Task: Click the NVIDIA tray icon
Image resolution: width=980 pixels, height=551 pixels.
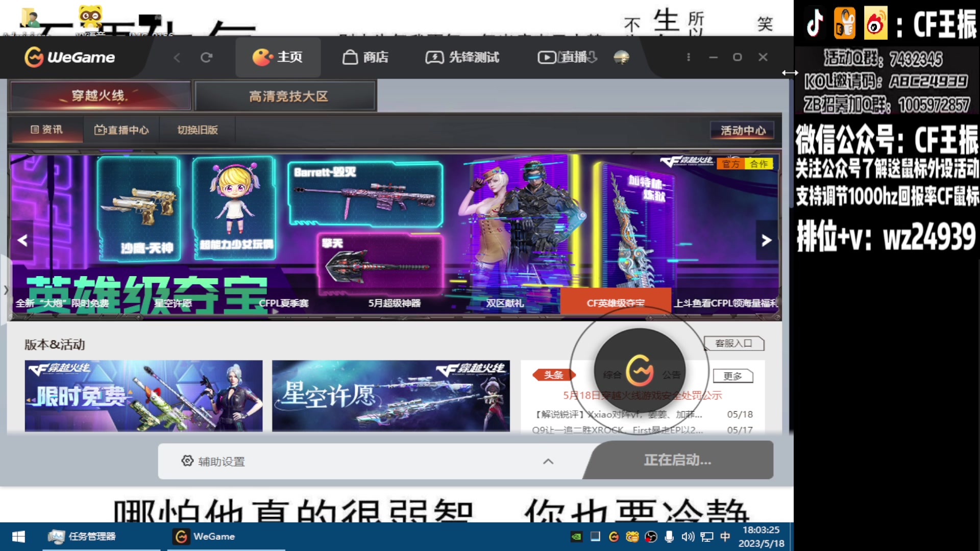Action: (x=576, y=537)
